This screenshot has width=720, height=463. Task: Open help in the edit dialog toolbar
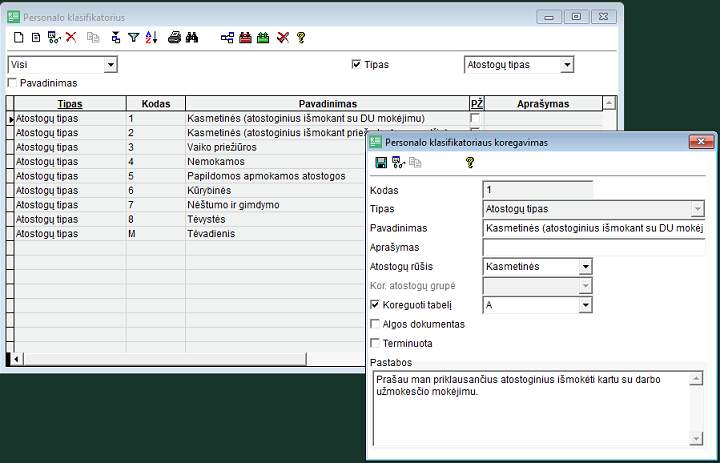469,162
